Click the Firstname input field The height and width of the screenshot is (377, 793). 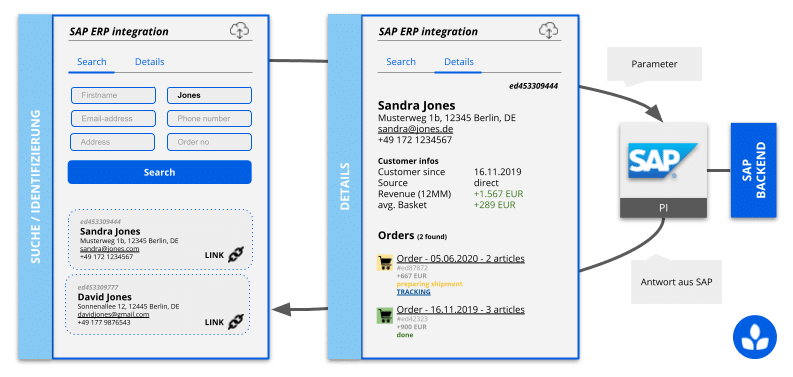click(x=113, y=95)
